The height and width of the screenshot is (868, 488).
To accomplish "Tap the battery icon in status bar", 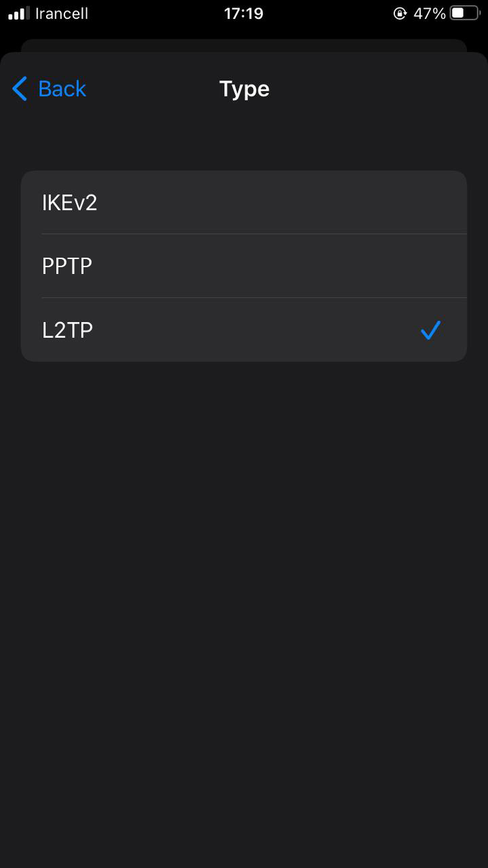I will click(x=465, y=14).
